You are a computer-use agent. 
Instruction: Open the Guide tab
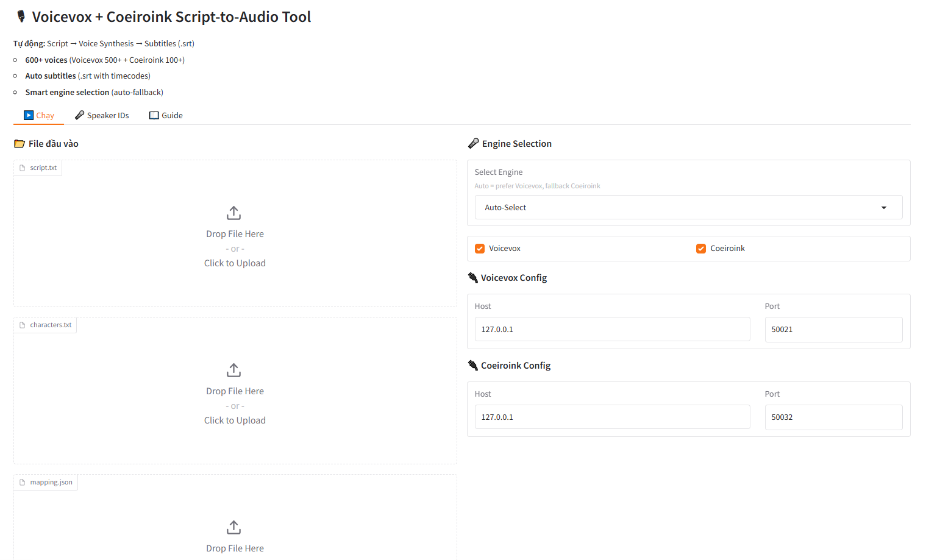point(166,115)
